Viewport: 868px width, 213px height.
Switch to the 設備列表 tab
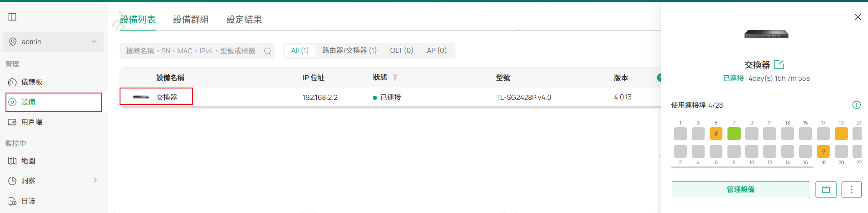click(x=138, y=20)
